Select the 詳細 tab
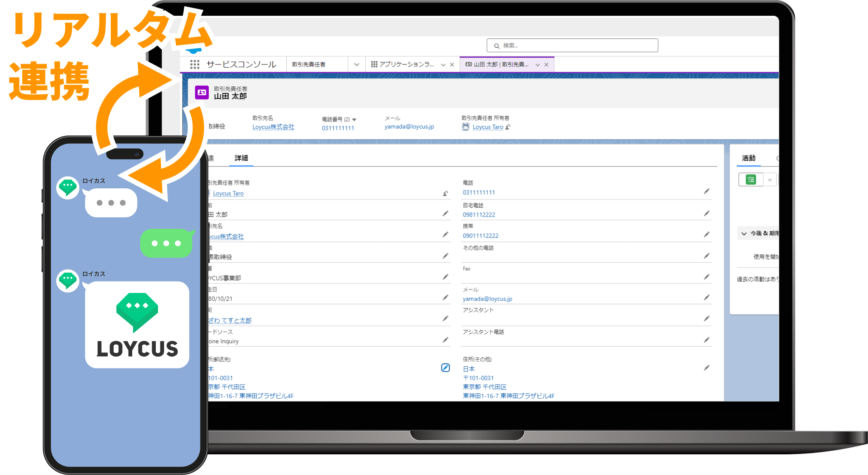Viewport: 868px width, 475px height. [241, 158]
